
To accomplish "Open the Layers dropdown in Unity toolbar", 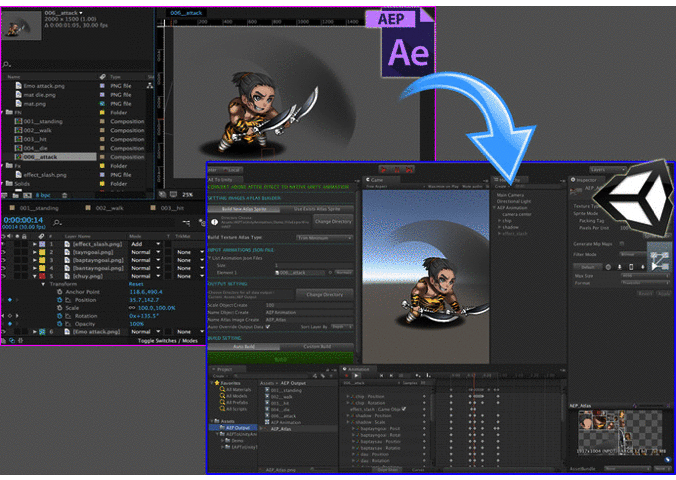I will 607,169.
